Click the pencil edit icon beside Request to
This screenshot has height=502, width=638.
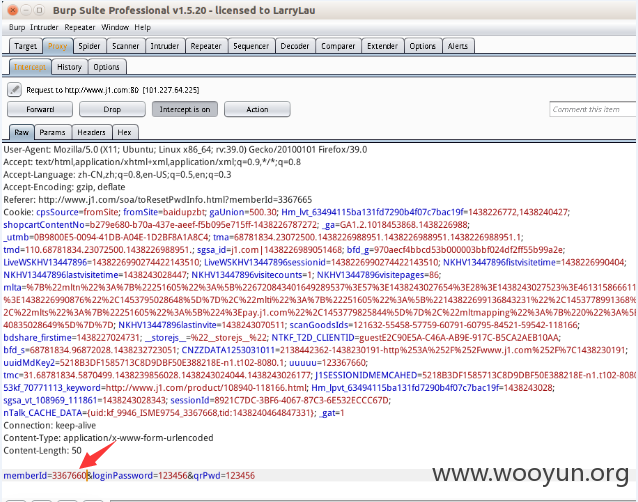(14, 89)
